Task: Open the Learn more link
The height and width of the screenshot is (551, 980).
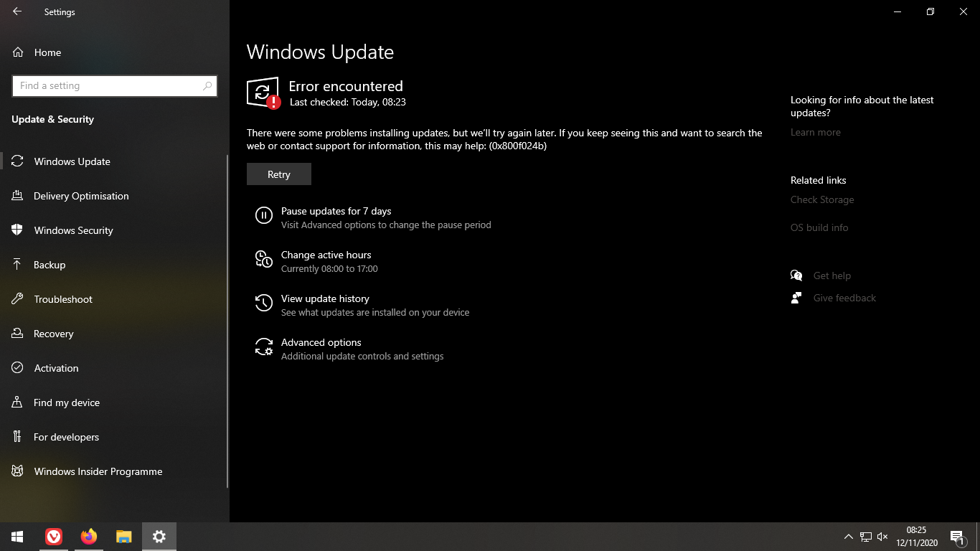Action: [x=815, y=132]
